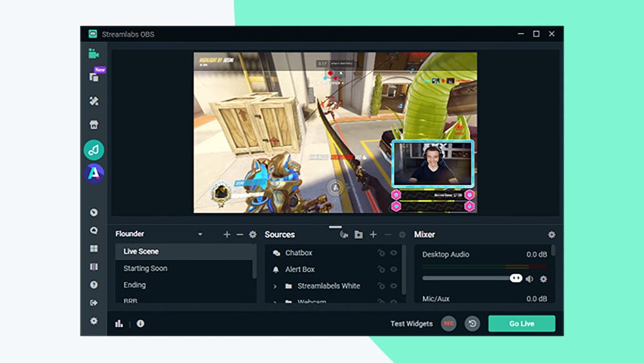Open the App Store icon in sidebar
Screen dimensions: 644x363
click(94, 124)
